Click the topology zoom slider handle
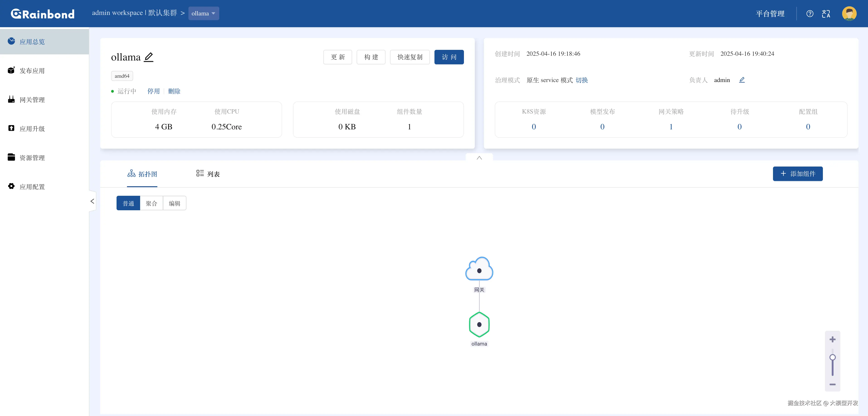The height and width of the screenshot is (416, 868). pos(832,358)
